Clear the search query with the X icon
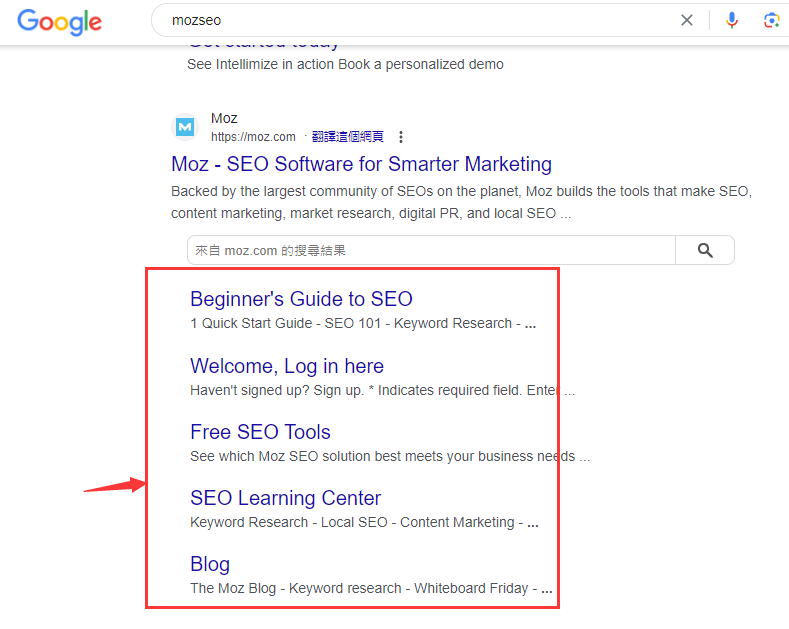789x629 pixels. 687,20
